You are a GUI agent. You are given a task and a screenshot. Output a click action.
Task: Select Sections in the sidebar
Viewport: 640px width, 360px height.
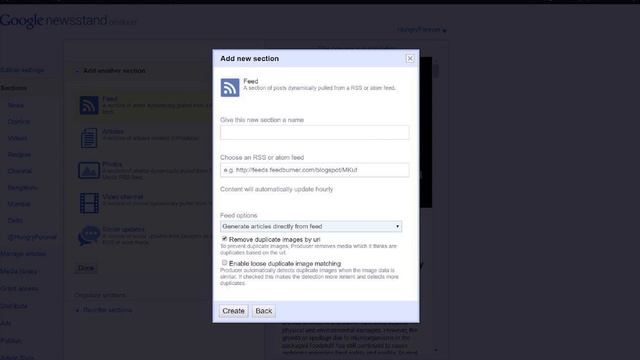coord(14,88)
